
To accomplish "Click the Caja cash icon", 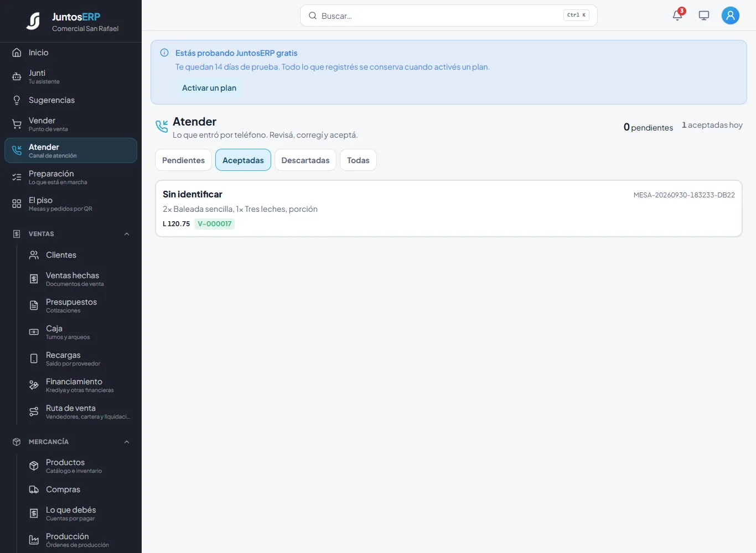I will coord(34,332).
